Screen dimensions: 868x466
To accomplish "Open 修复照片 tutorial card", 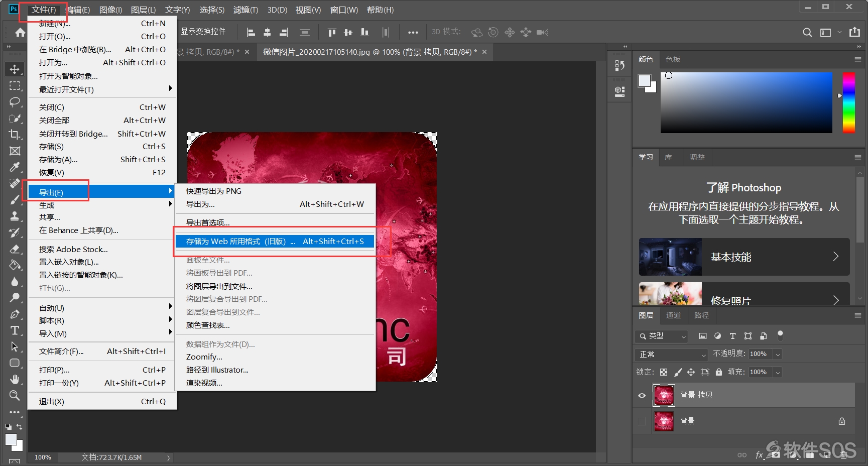I will (x=744, y=294).
